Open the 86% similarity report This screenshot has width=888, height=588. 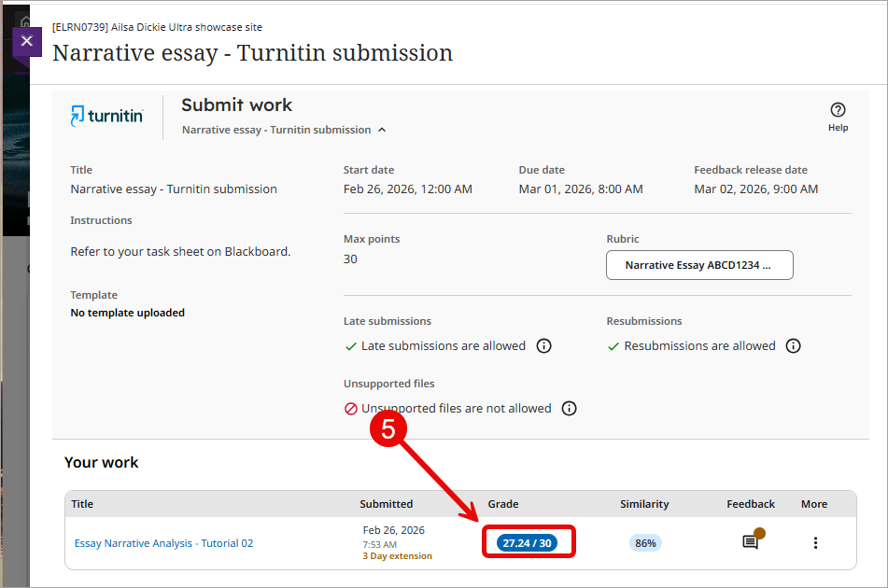click(645, 543)
